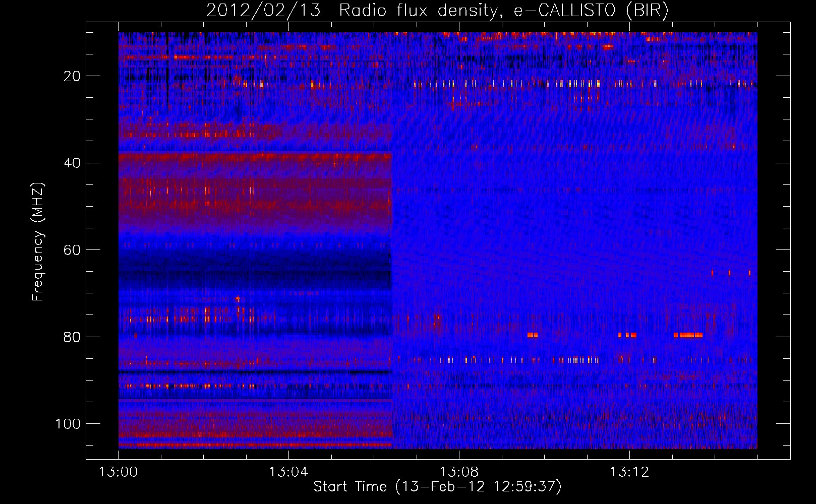Click the "60" frequency tick label
816x504 pixels.
(72, 250)
